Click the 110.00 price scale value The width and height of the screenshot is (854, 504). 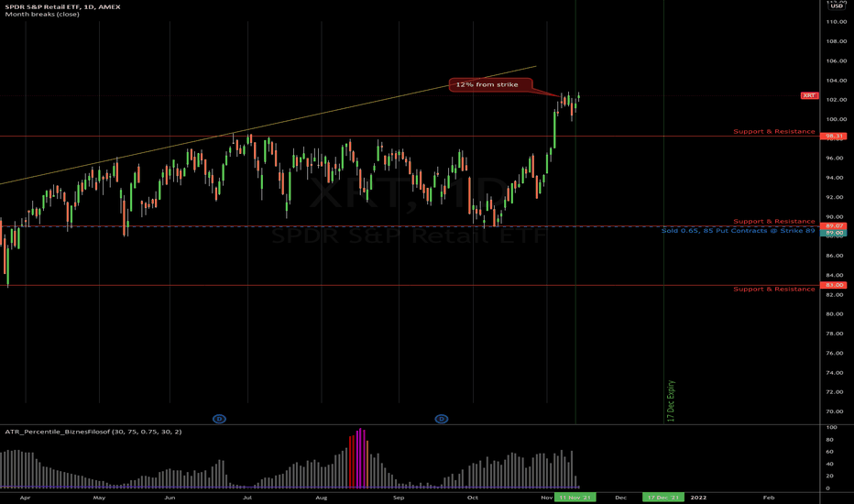(836, 22)
